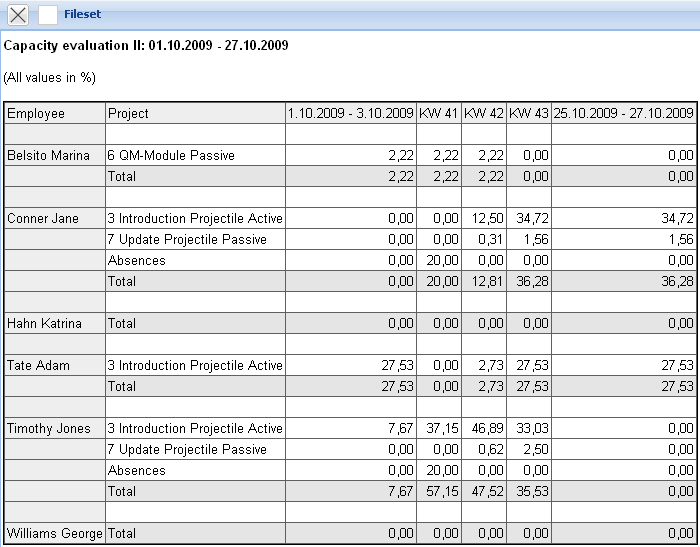Click Tate Adam's 3 Introduction Projectile Active
Image resolution: width=700 pixels, height=547 pixels.
[195, 365]
